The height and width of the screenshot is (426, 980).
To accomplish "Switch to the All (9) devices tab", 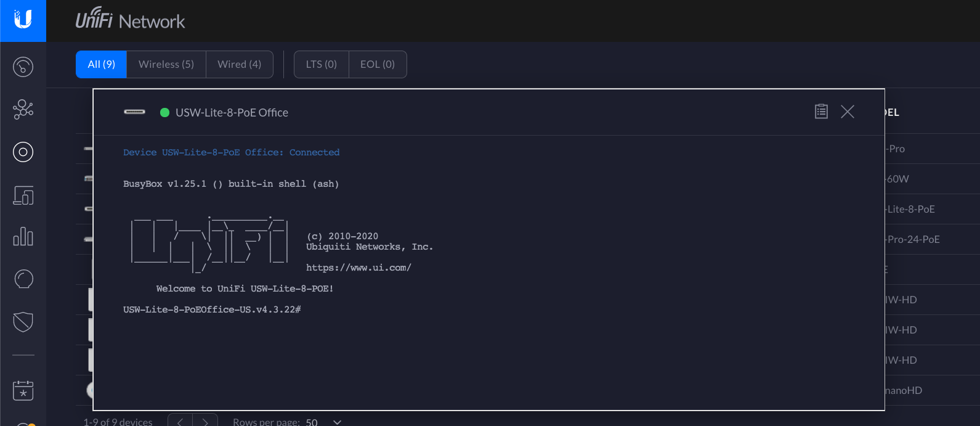I will coord(101,64).
